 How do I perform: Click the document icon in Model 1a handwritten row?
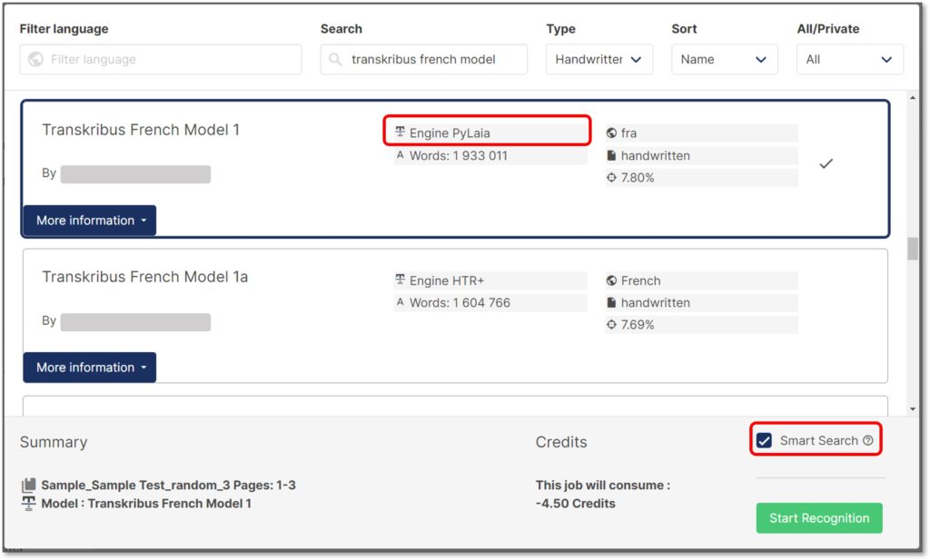pyautogui.click(x=611, y=302)
